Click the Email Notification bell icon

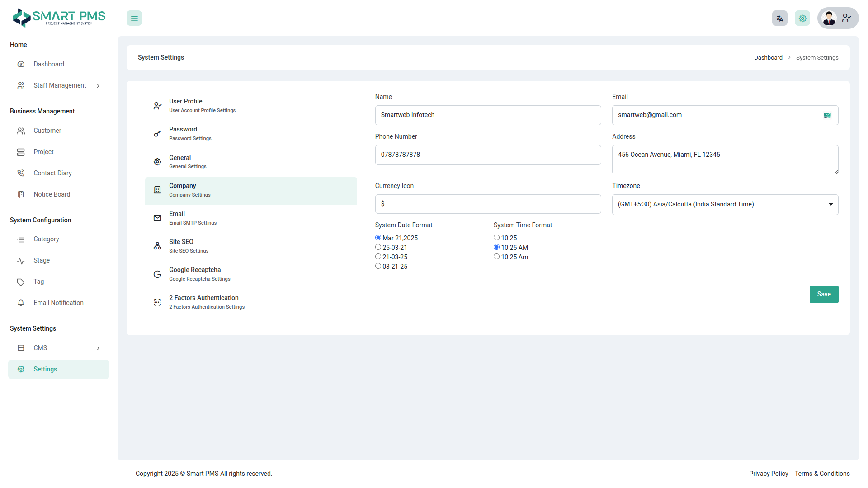[21, 303]
